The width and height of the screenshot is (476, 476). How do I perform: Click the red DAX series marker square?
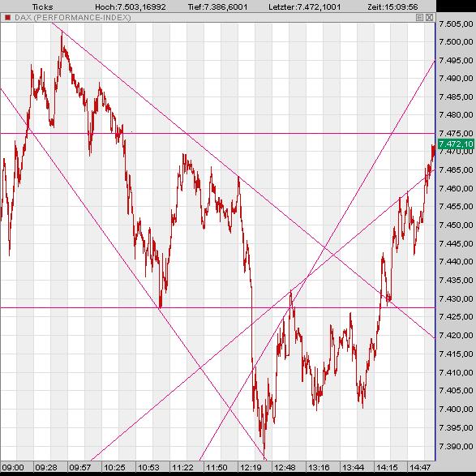coord(7,18)
